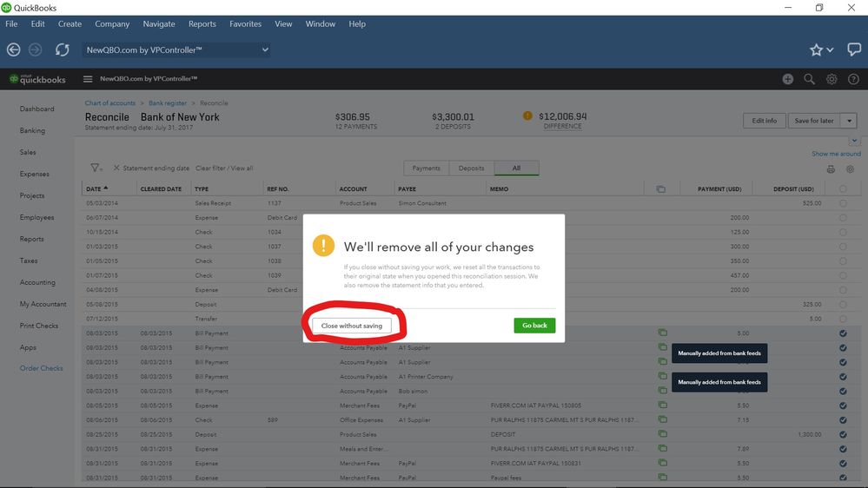Click the refresh page icon
Screen dimensions: 868x488
point(62,49)
